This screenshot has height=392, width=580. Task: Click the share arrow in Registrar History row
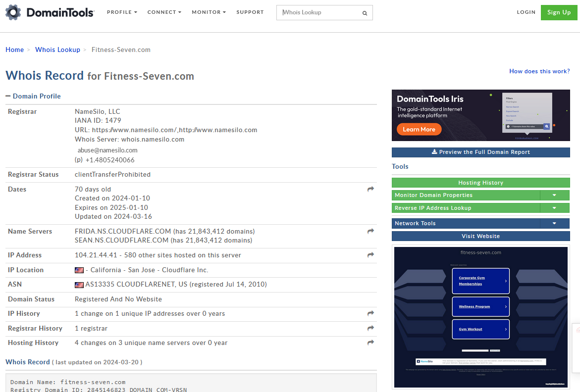point(370,328)
